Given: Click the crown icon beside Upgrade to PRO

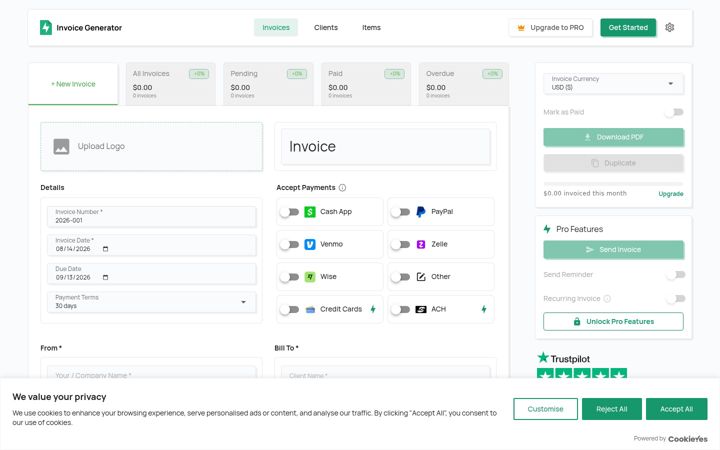Looking at the screenshot, I should coord(521,28).
